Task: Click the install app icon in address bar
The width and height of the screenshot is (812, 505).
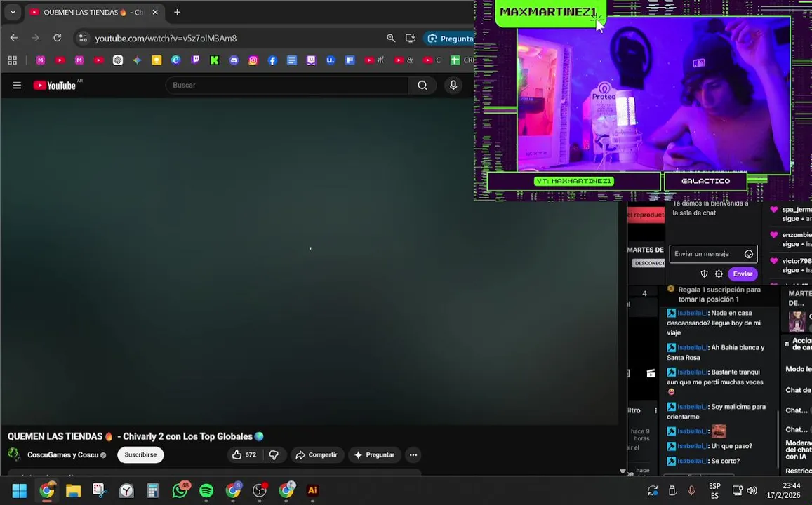Action: pos(410,39)
